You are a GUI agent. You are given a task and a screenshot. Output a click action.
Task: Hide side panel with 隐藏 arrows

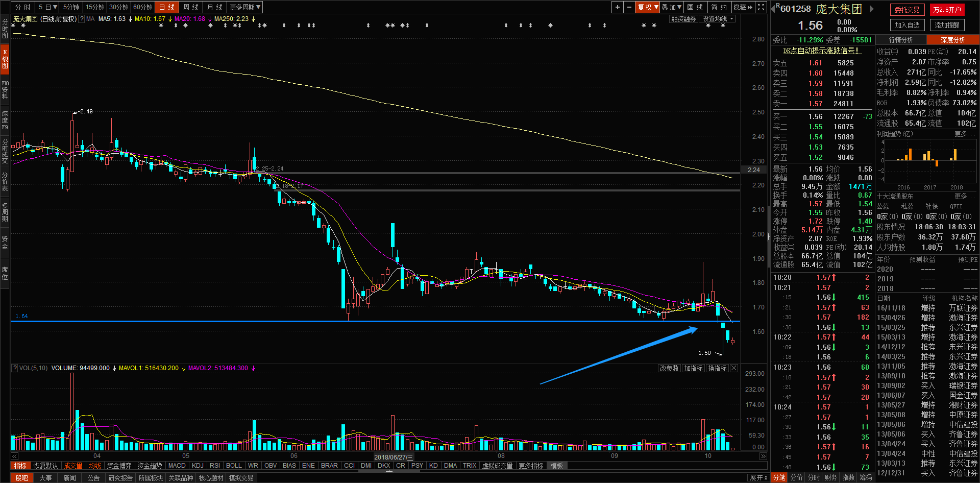[x=743, y=7]
